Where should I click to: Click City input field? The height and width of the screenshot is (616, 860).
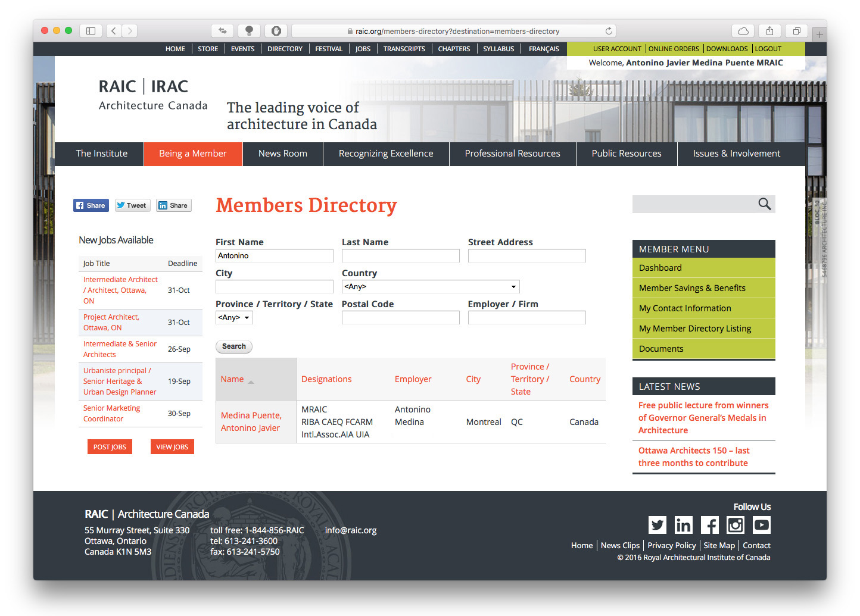[x=275, y=287]
